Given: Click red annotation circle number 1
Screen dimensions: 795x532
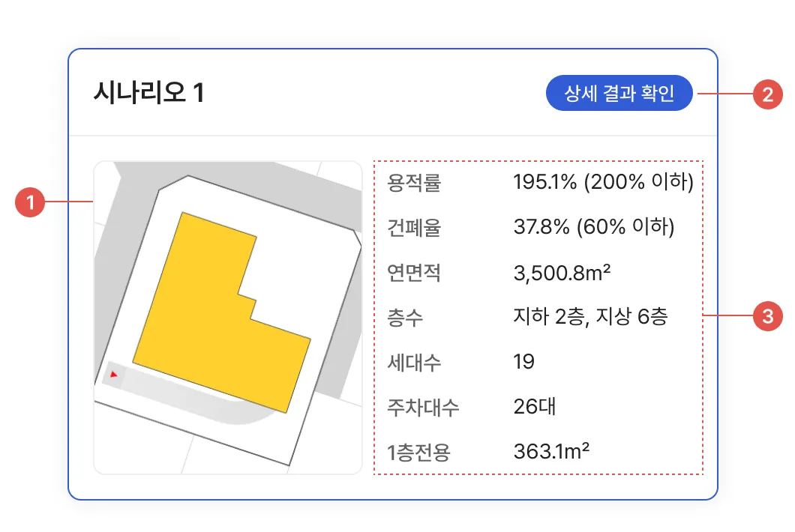Looking at the screenshot, I should coord(30,202).
